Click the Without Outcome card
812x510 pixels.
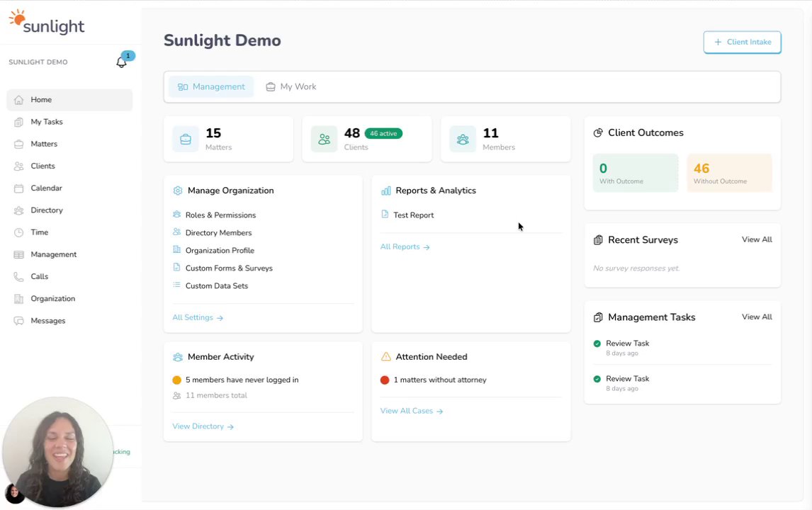coord(729,173)
